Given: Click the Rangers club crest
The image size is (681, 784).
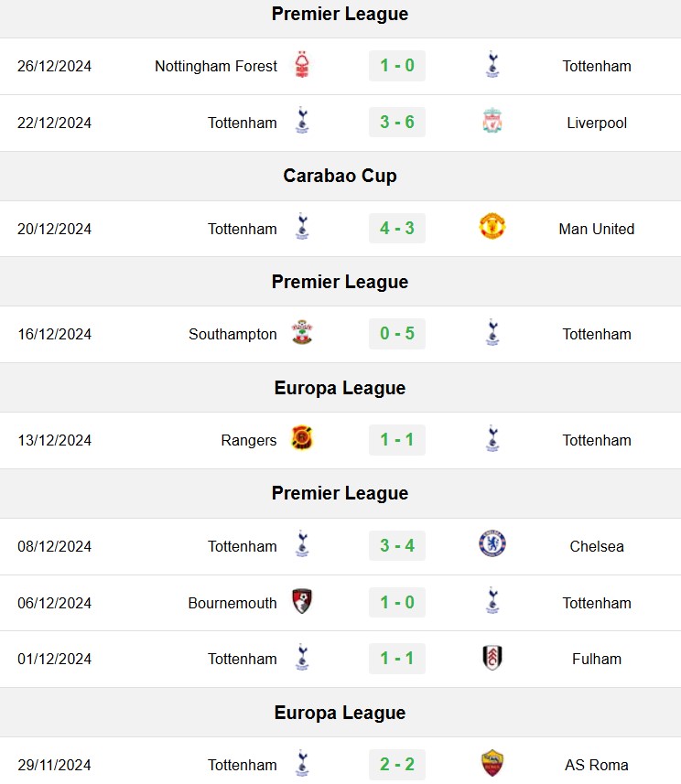Looking at the screenshot, I should (302, 438).
